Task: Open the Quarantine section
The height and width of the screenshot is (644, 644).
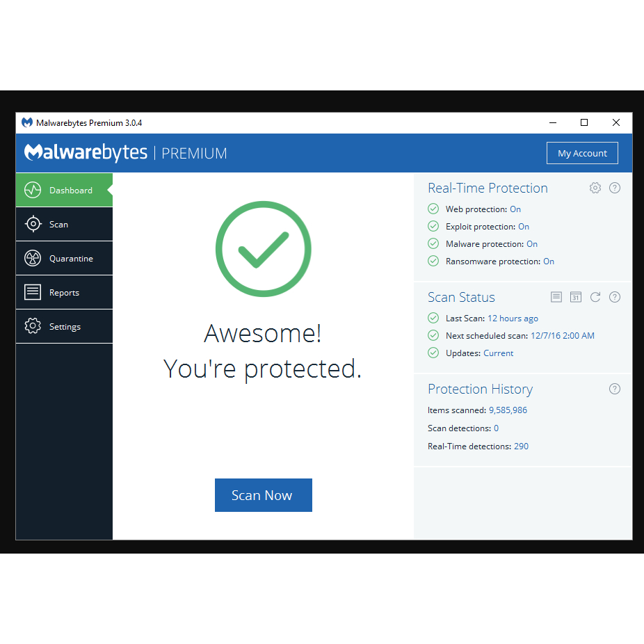Action: click(64, 258)
